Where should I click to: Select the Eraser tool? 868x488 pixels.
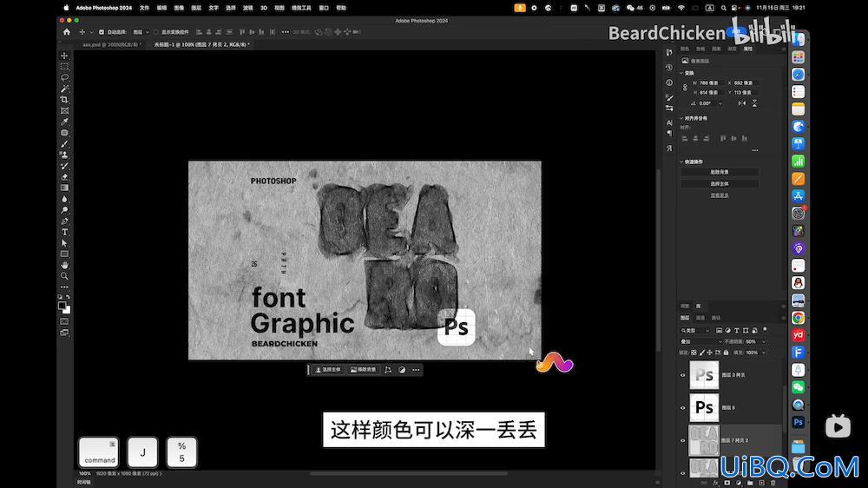[64, 176]
